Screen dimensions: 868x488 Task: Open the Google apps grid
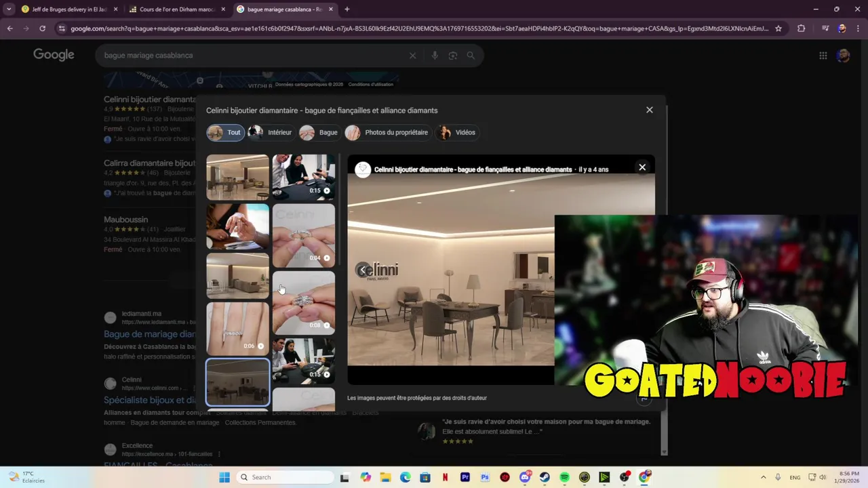(823, 56)
